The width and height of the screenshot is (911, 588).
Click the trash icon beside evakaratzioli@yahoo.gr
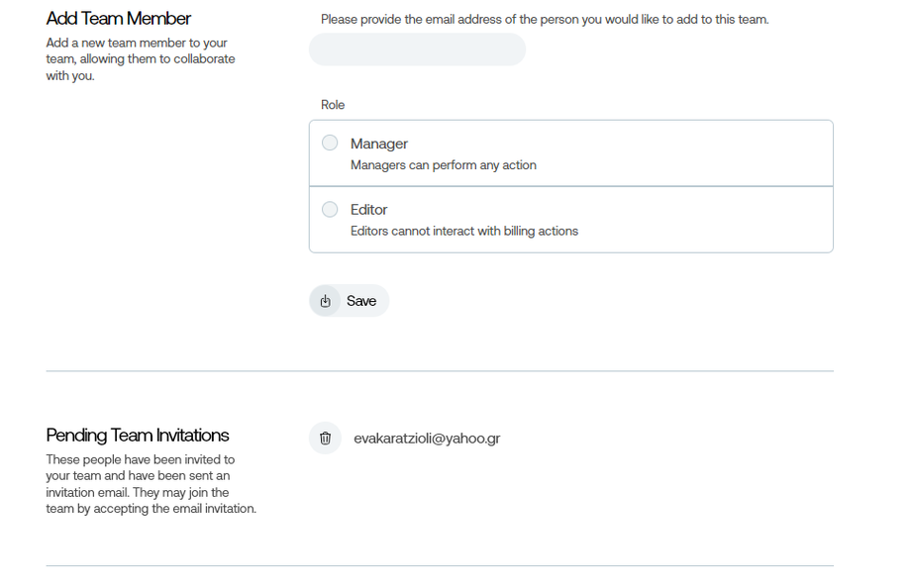pyautogui.click(x=325, y=438)
